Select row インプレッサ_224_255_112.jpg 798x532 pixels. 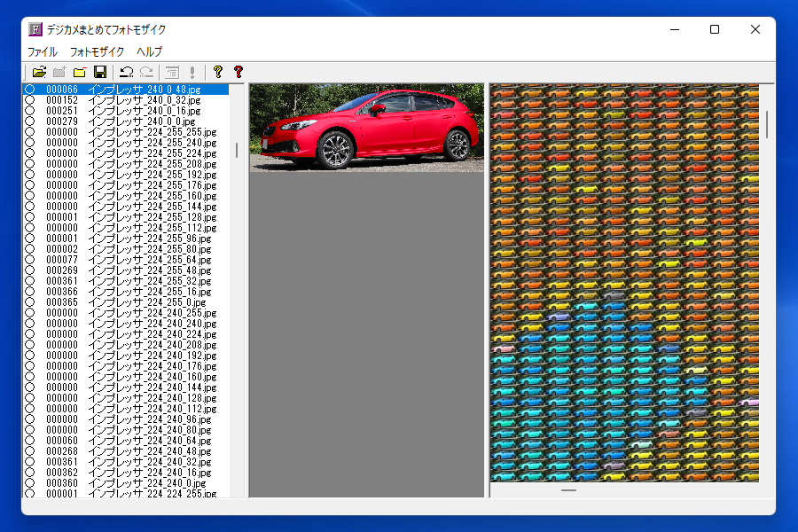coord(126,228)
